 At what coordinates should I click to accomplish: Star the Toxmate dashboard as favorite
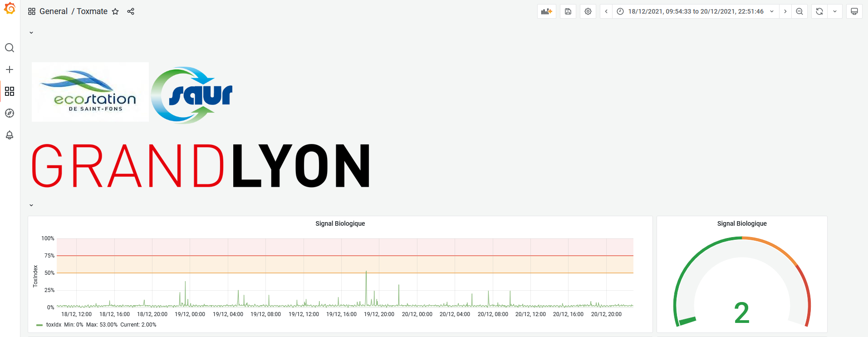pos(115,11)
